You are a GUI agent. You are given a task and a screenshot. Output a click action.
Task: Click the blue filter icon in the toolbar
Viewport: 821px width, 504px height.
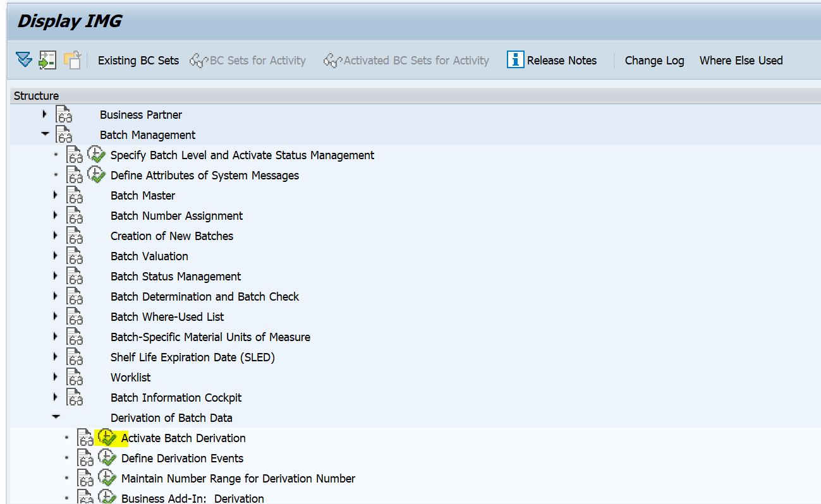[x=23, y=59]
